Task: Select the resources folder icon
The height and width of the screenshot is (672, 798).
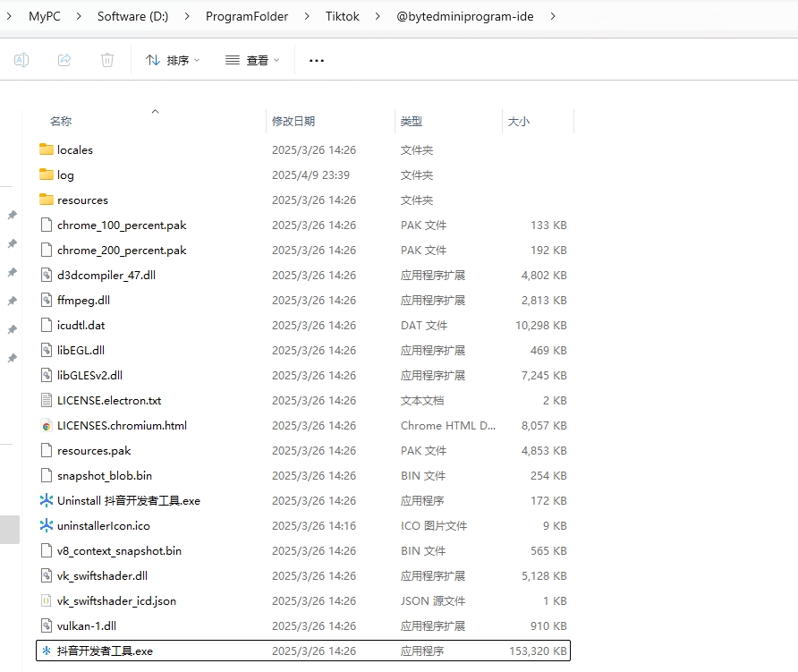Action: pyautogui.click(x=47, y=199)
